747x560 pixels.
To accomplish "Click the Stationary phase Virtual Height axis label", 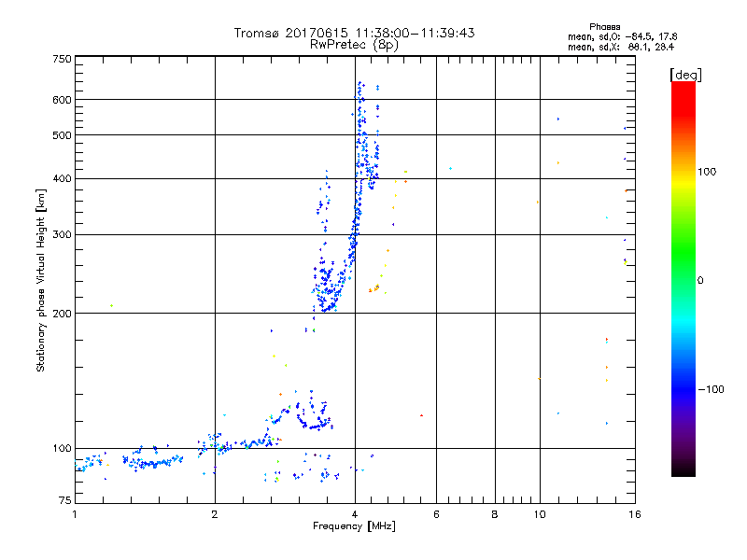I will point(41,281).
